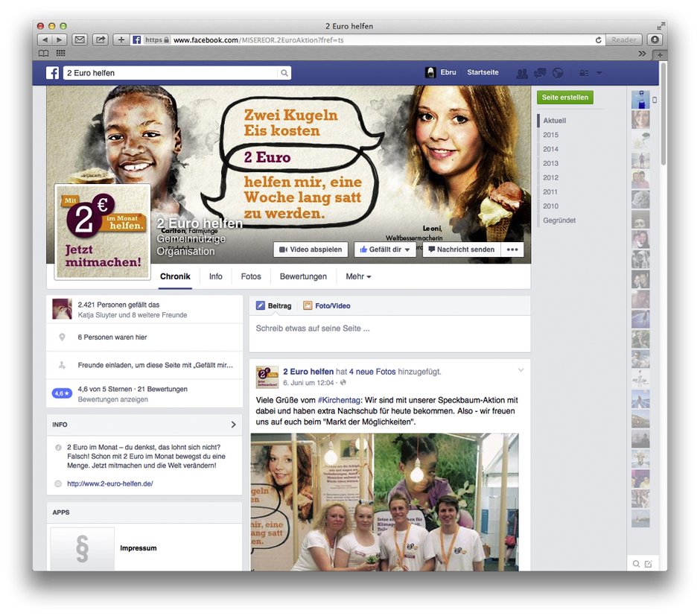Open the Gefällt dir dropdown
Screen dimensions: 700x616
click(385, 250)
